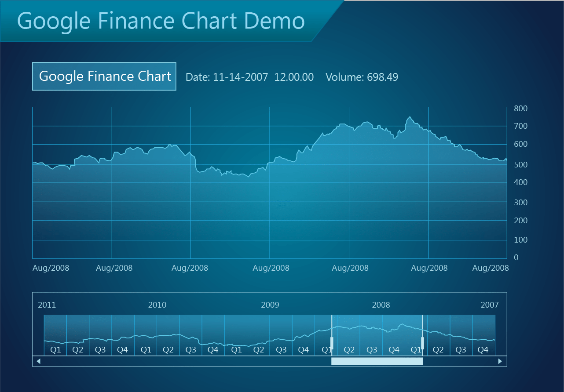Click the Google Finance Chart button
Screen dimensions: 564x392
tap(104, 76)
